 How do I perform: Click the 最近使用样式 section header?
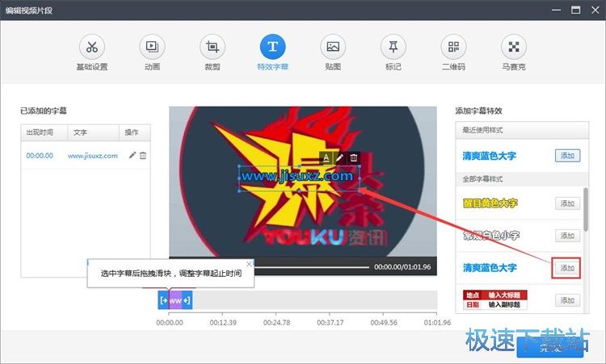point(522,131)
